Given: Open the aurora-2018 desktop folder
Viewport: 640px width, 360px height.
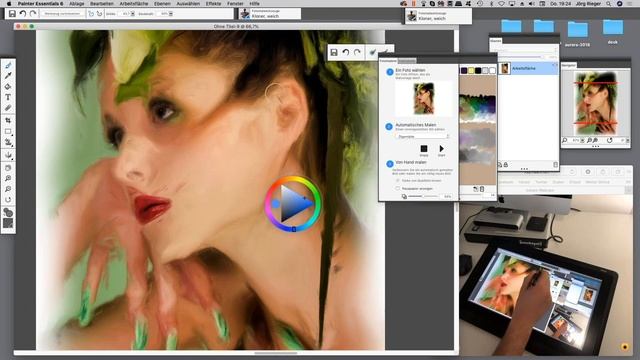Looking at the screenshot, I should pyautogui.click(x=577, y=34).
